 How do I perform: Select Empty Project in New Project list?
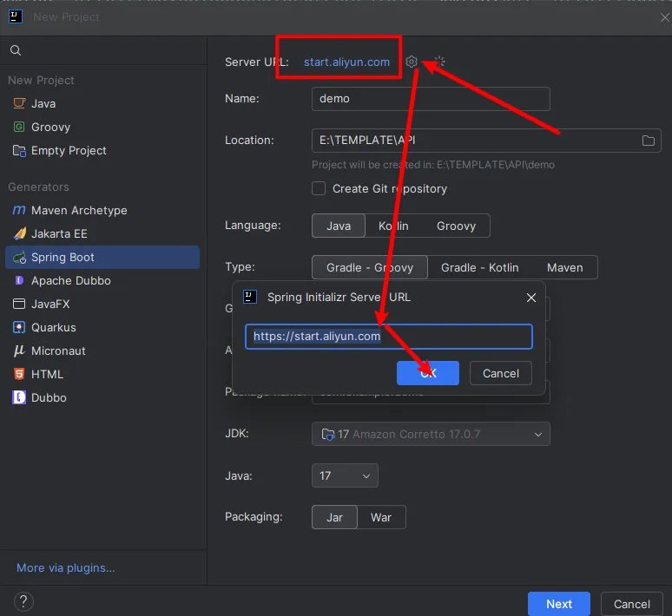(69, 150)
